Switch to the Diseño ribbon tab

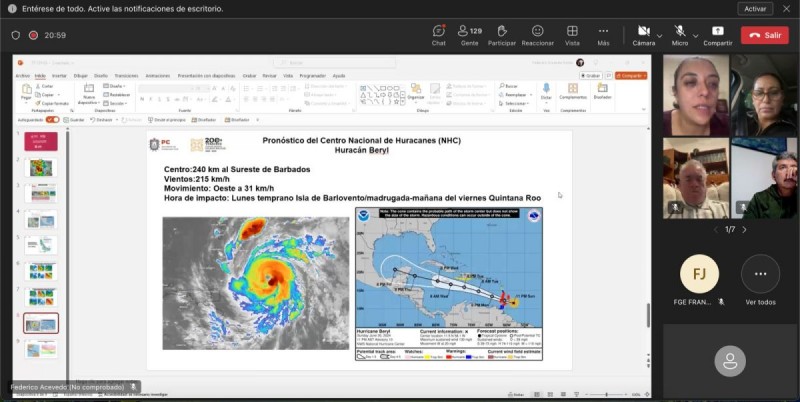tap(101, 76)
